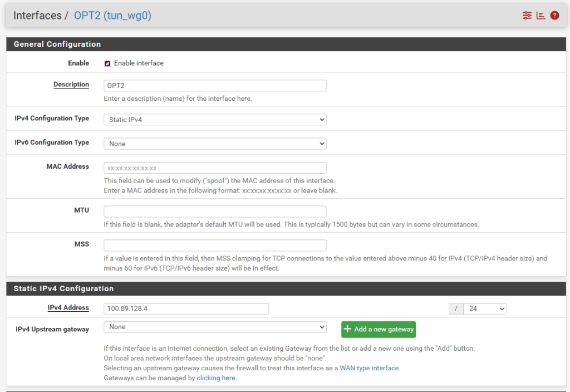Open the IPv4 Configuration Type dropdown
The height and width of the screenshot is (392, 570).
click(x=215, y=120)
